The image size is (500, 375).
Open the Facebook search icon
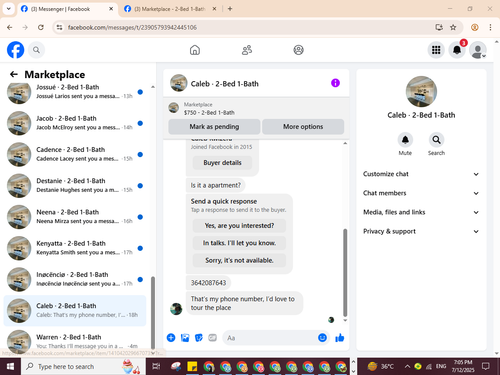click(36, 50)
